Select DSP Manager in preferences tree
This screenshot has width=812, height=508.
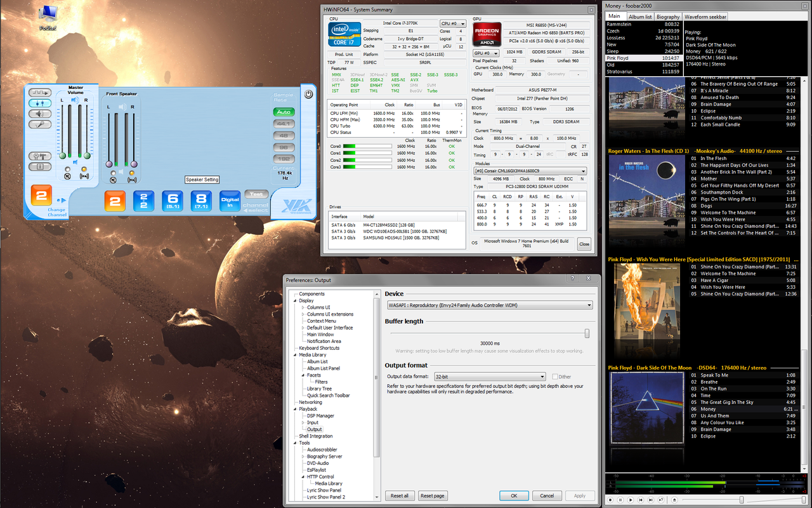point(320,416)
